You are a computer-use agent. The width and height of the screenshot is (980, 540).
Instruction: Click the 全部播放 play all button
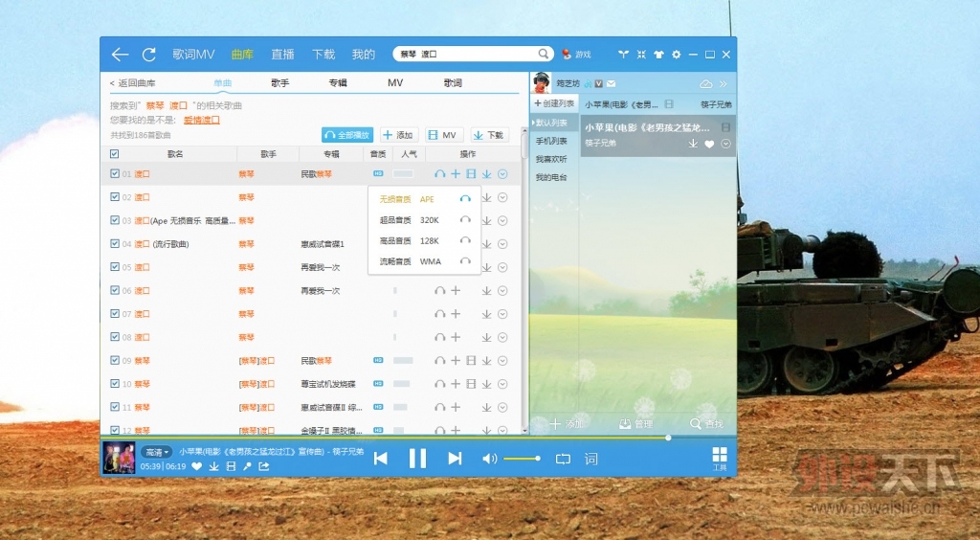pyautogui.click(x=346, y=135)
